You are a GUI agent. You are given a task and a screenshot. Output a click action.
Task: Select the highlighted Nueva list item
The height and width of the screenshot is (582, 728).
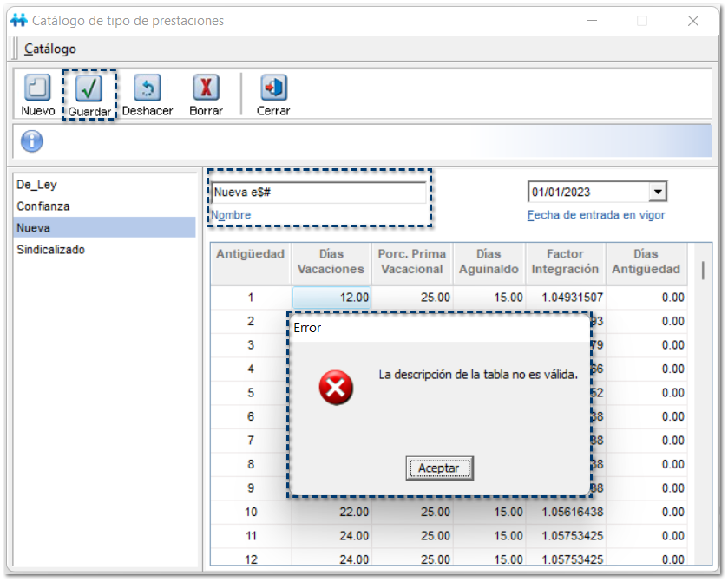(x=33, y=228)
